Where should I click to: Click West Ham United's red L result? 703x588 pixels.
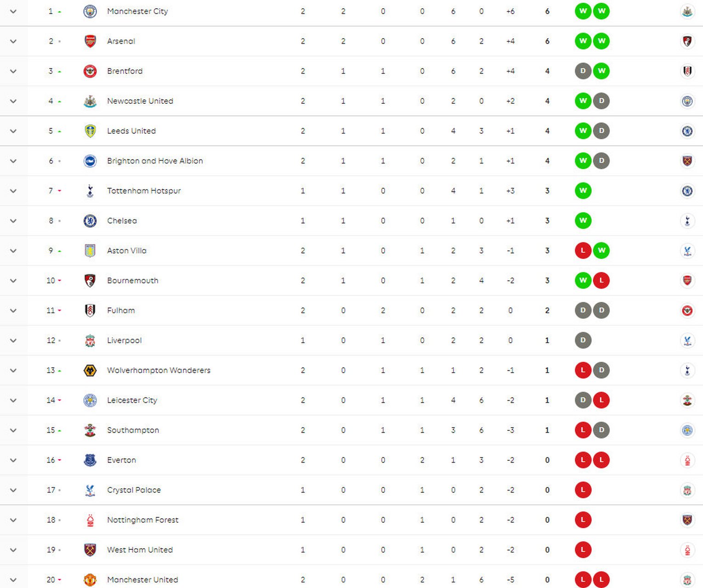[x=583, y=550]
